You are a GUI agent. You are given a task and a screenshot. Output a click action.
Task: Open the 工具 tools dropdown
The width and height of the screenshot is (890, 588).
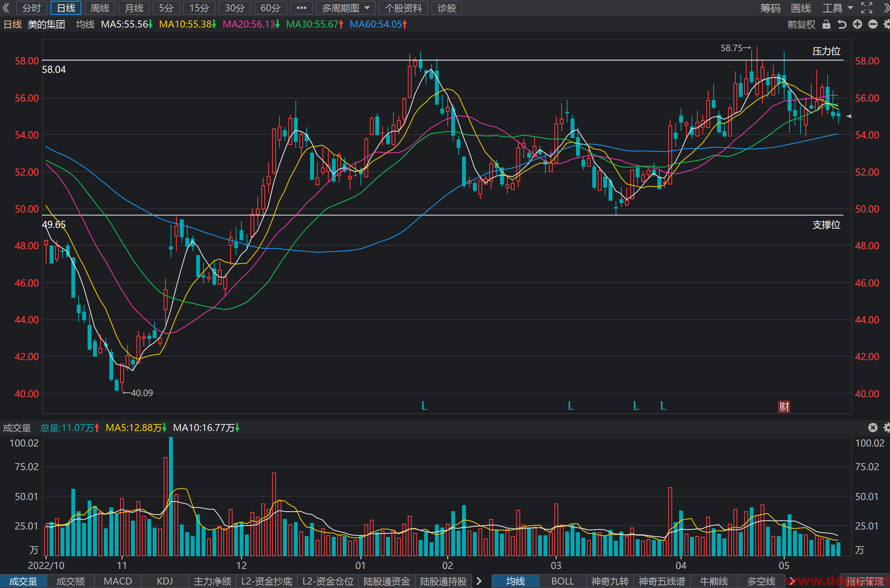[x=838, y=8]
